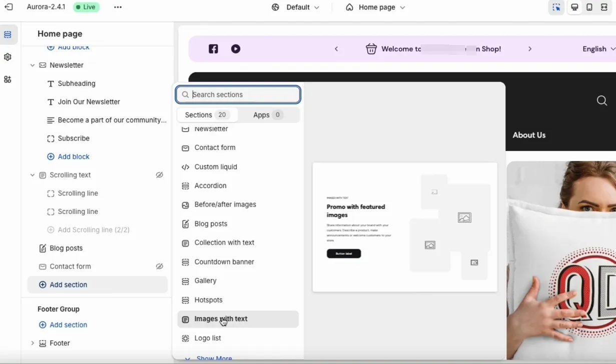Image resolution: width=616 pixels, height=364 pixels.
Task: Toggle the inspector selection tool icon
Action: 556,7
